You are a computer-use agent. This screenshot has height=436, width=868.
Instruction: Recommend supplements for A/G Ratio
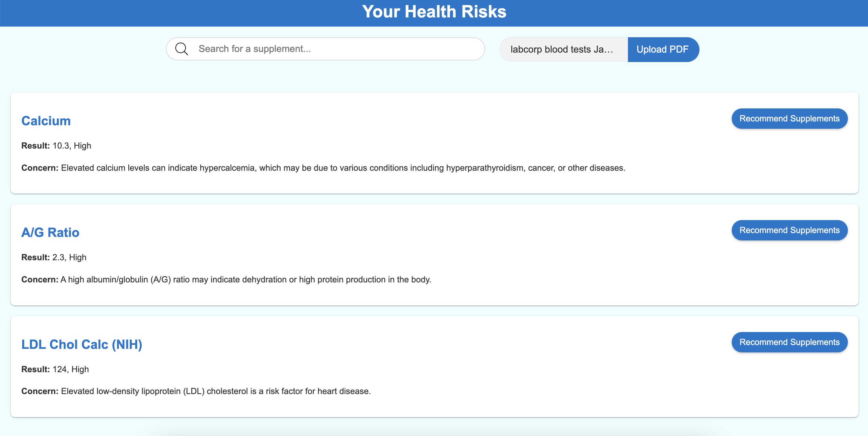click(789, 230)
